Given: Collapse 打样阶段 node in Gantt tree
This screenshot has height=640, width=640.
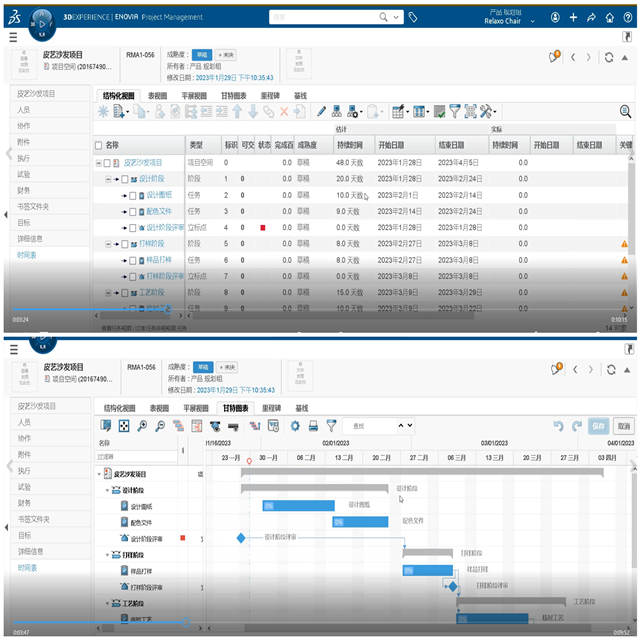Looking at the screenshot, I should pyautogui.click(x=107, y=555).
